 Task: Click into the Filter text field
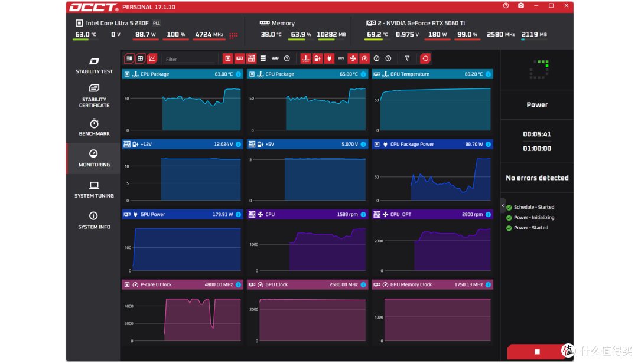pyautogui.click(x=190, y=60)
